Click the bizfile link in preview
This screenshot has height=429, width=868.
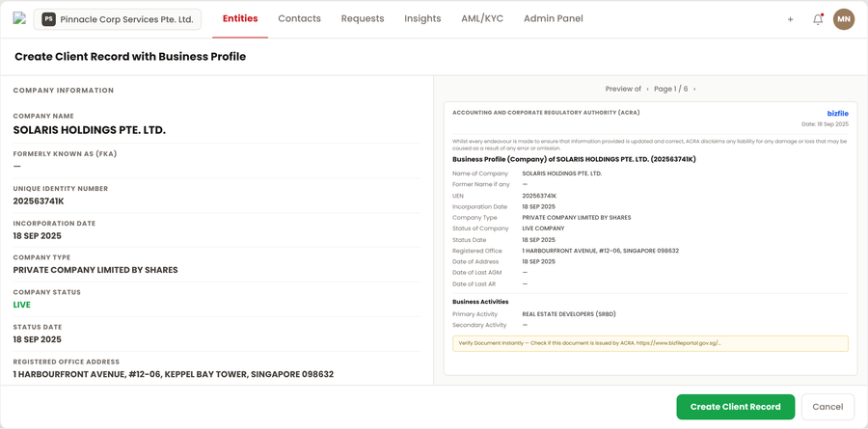pos(837,114)
